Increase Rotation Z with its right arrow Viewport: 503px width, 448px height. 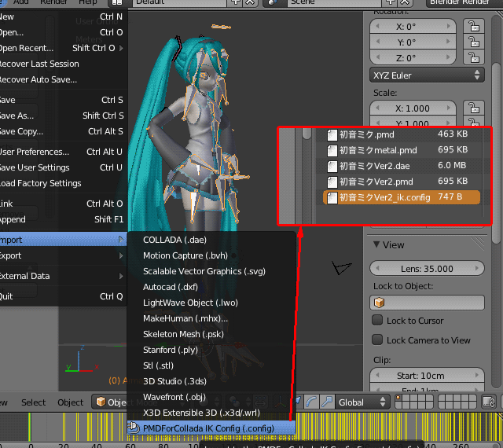click(449, 57)
